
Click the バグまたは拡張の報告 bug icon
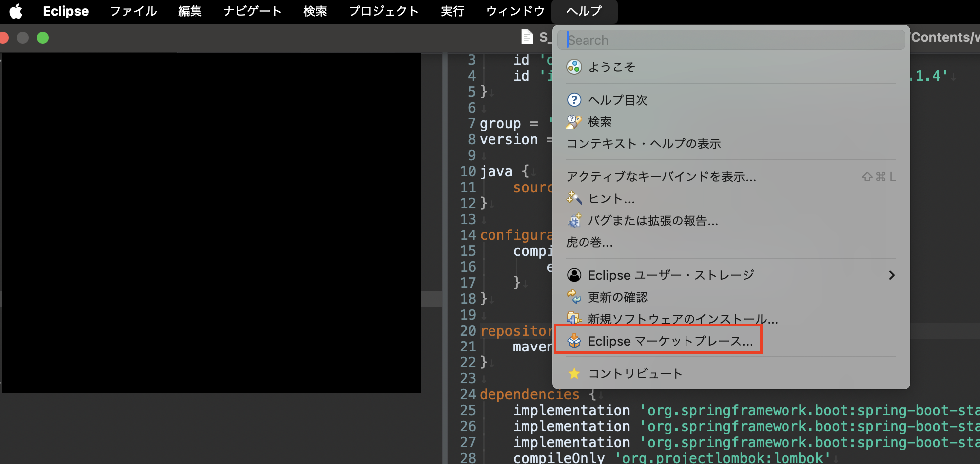[x=575, y=220]
